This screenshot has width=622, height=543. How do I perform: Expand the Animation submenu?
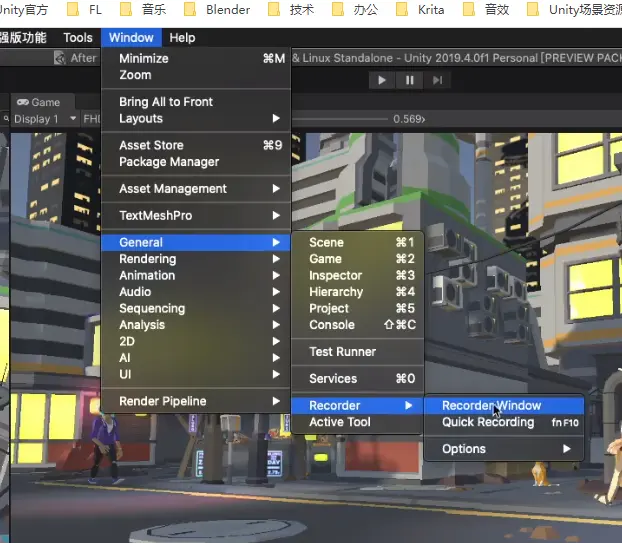pos(196,275)
